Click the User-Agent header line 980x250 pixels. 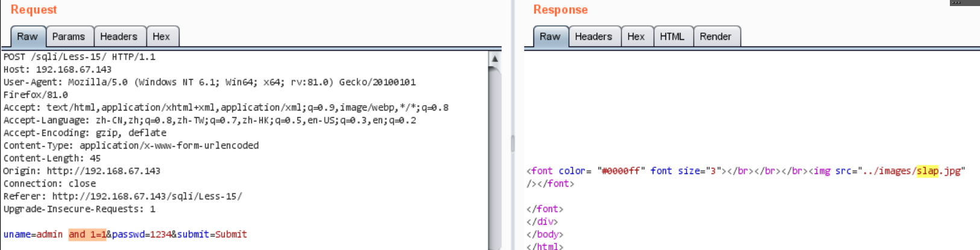(x=210, y=82)
